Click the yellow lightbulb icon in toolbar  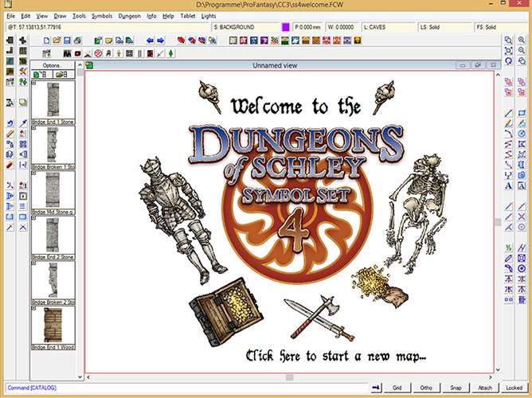tap(358, 41)
